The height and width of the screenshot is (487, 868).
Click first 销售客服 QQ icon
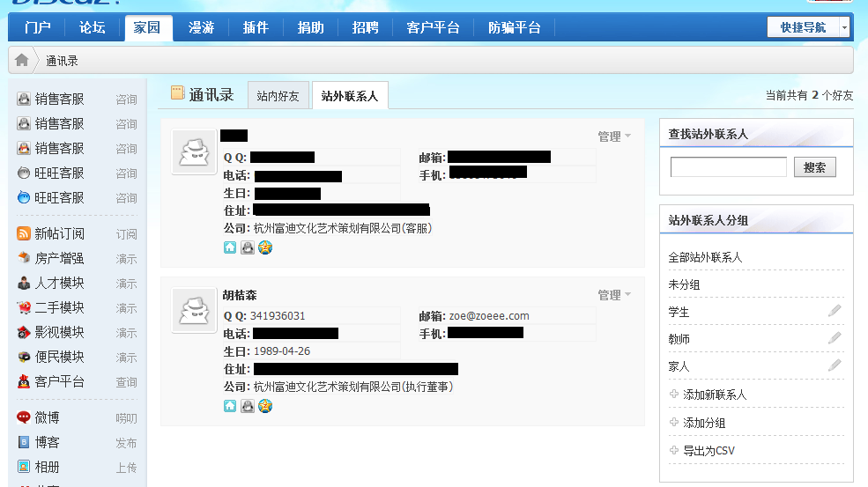(23, 99)
